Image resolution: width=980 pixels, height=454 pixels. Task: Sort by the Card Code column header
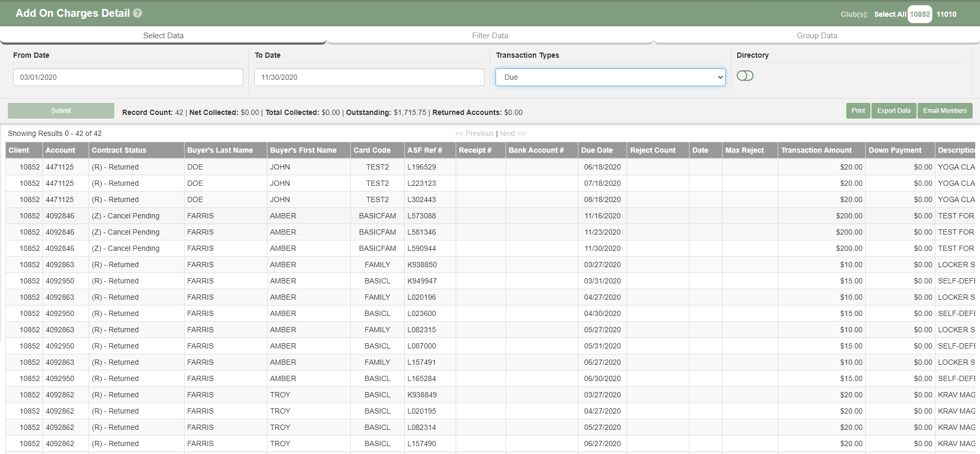[378, 150]
